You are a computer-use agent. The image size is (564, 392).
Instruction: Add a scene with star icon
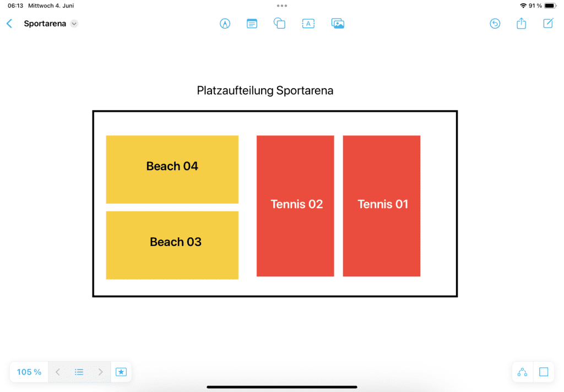[121, 372]
